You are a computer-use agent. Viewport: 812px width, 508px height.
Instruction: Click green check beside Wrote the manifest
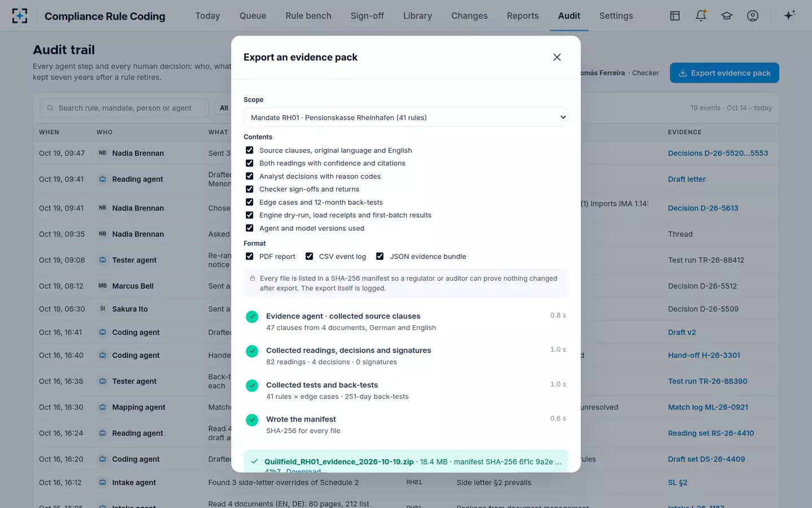252,420
